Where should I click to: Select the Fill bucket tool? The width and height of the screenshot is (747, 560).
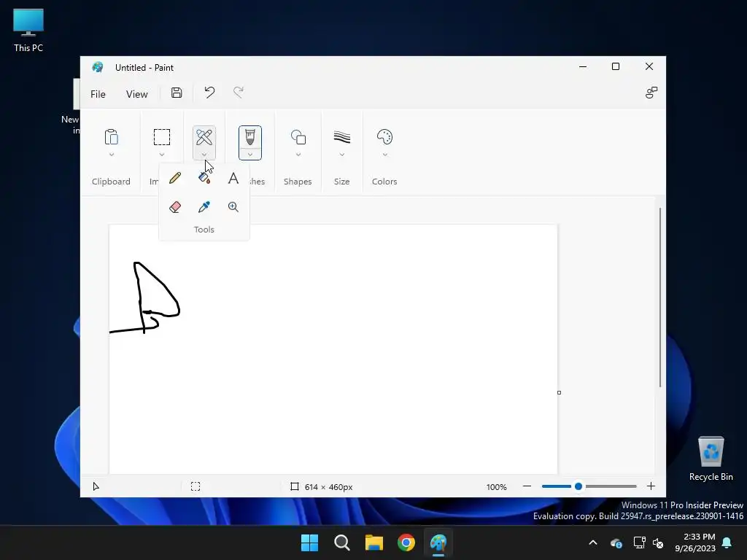click(204, 178)
